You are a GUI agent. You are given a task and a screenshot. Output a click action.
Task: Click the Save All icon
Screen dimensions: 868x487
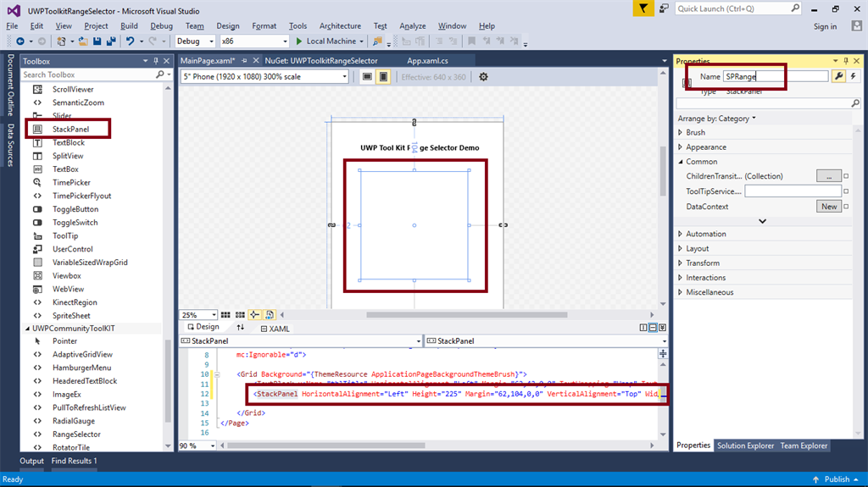(x=111, y=41)
